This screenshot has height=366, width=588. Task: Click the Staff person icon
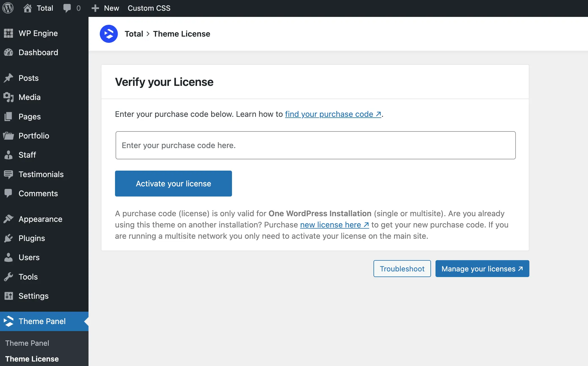[x=8, y=155]
